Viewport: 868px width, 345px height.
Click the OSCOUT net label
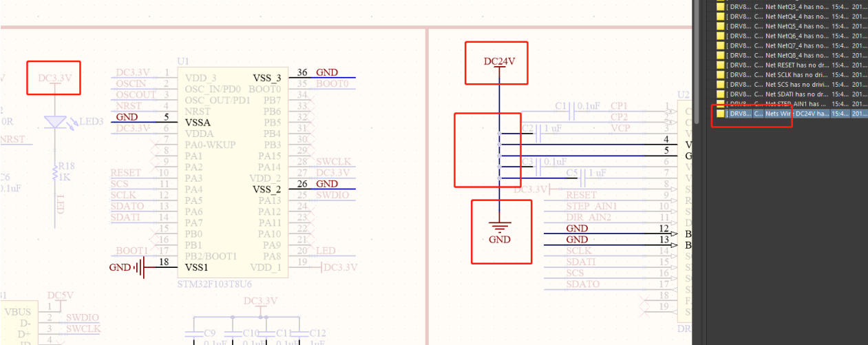click(x=136, y=95)
